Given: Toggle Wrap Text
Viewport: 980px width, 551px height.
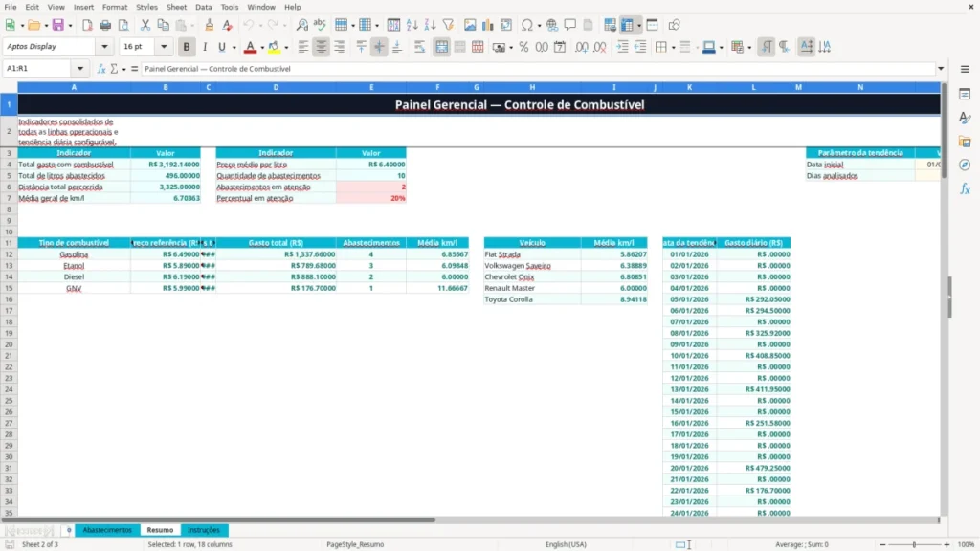Looking at the screenshot, I should tap(419, 47).
